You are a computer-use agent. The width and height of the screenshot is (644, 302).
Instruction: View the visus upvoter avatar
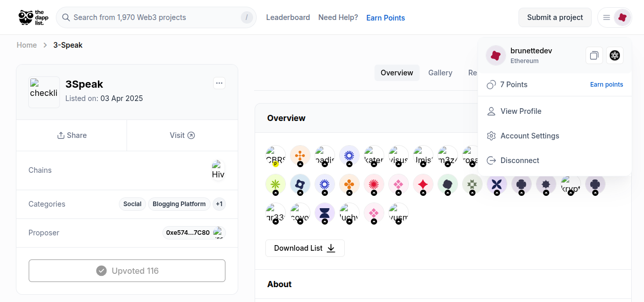coord(399,155)
